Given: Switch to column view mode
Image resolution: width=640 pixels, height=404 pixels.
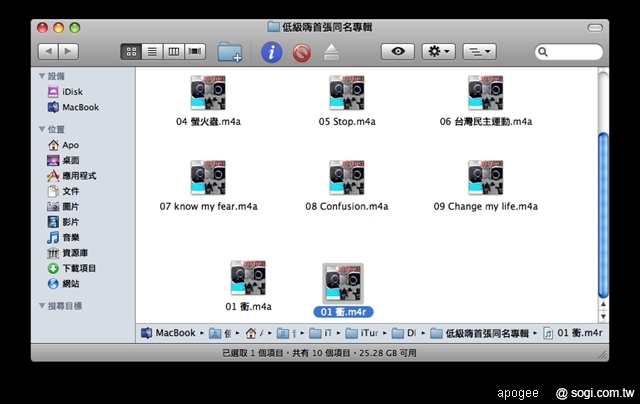Looking at the screenshot, I should coord(173,52).
